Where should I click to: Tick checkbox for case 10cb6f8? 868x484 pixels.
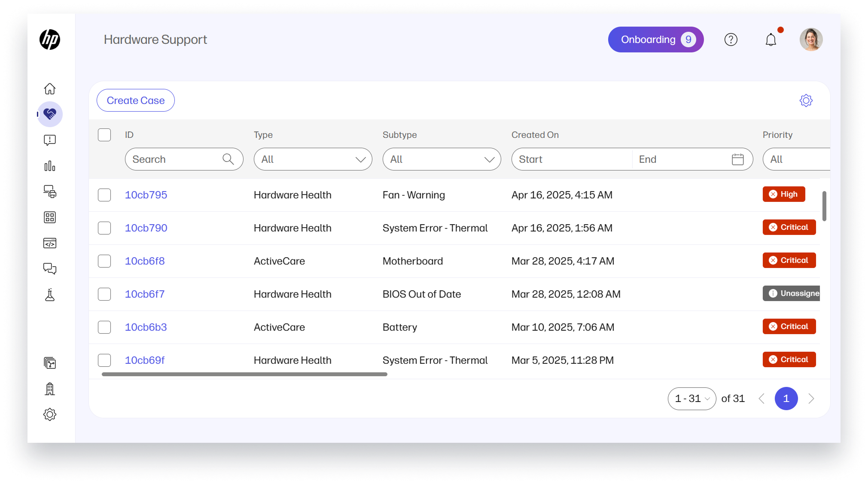click(x=104, y=261)
